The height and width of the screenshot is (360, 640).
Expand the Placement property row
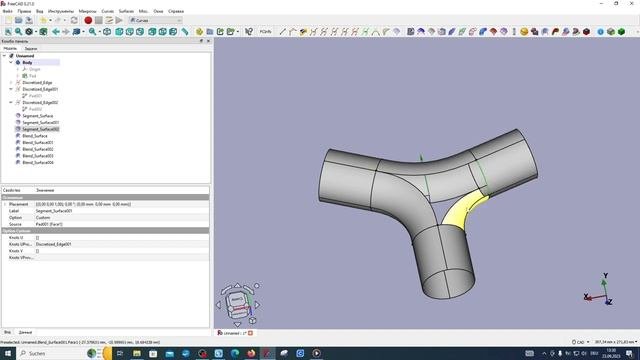[x=5, y=204]
